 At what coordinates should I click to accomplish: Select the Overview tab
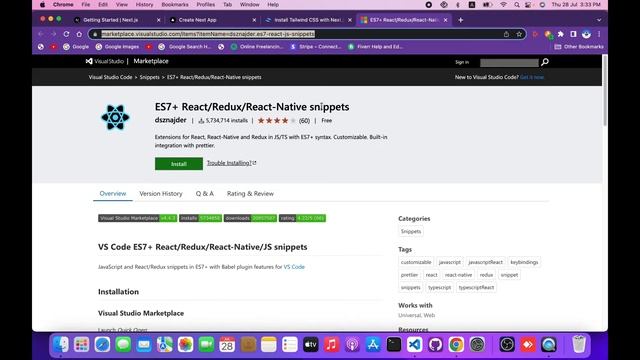113,193
